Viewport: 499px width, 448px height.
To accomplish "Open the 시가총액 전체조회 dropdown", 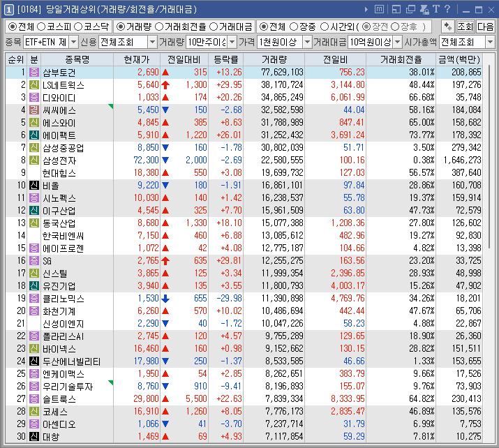I will [490, 42].
